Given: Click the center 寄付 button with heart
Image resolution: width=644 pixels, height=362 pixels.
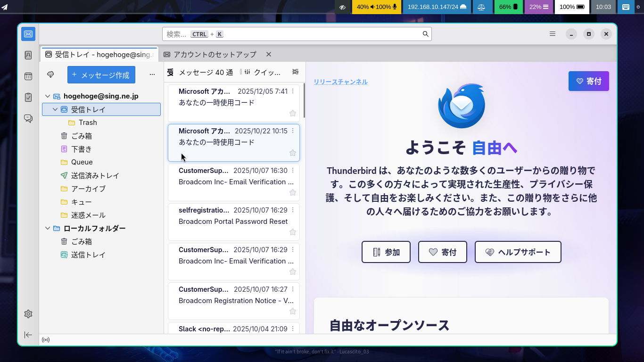Looking at the screenshot, I should point(443,252).
